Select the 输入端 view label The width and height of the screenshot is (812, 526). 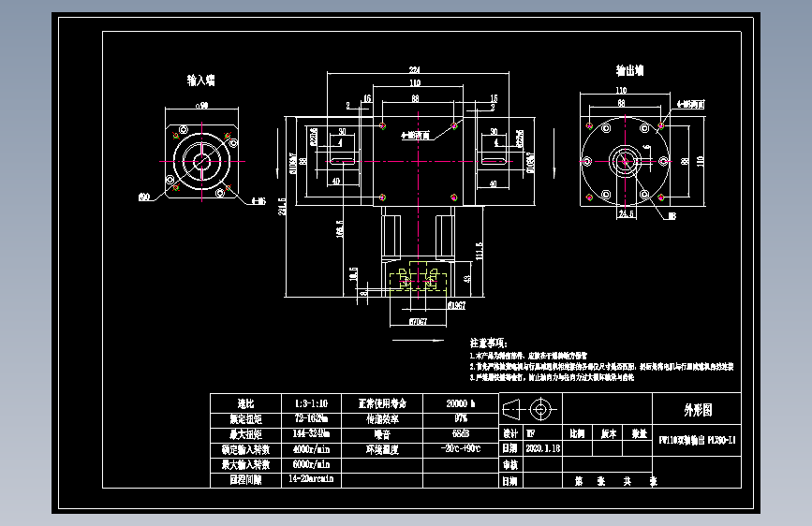coord(201,80)
